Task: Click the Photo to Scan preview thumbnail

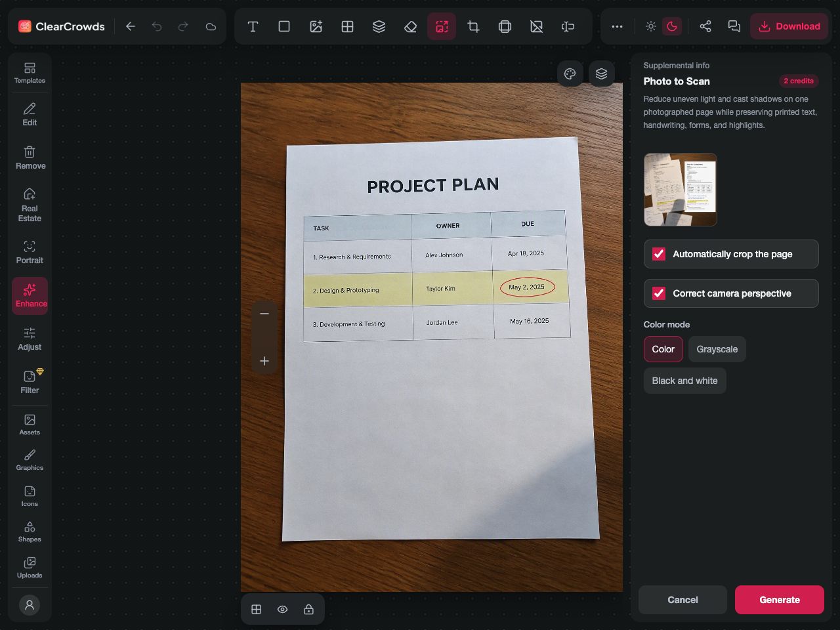Action: pos(681,190)
